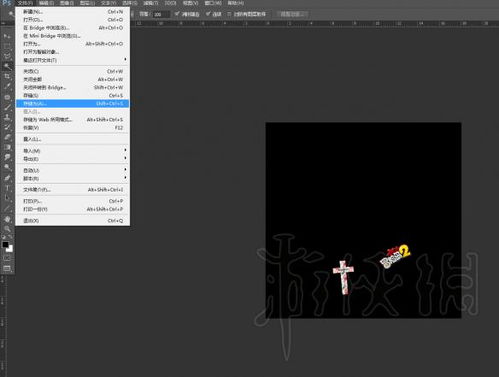Expand the 导出(E) export submenu
The image size is (499, 377).
(73, 159)
